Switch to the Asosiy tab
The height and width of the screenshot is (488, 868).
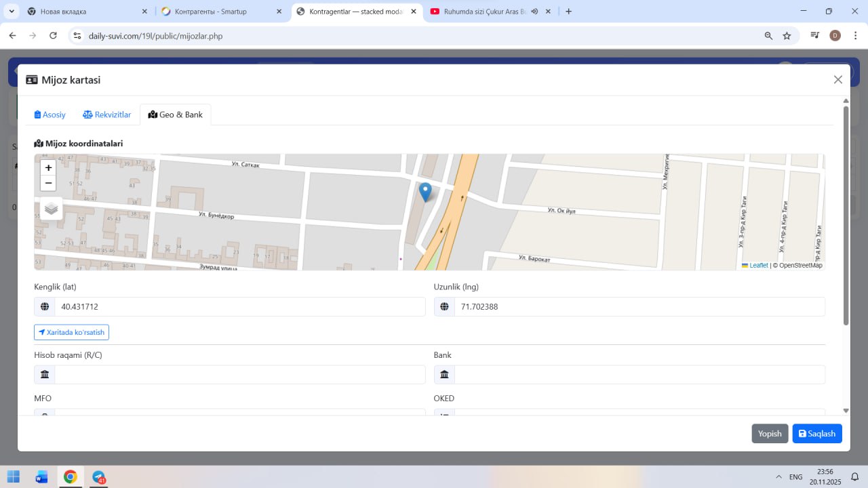click(x=50, y=115)
